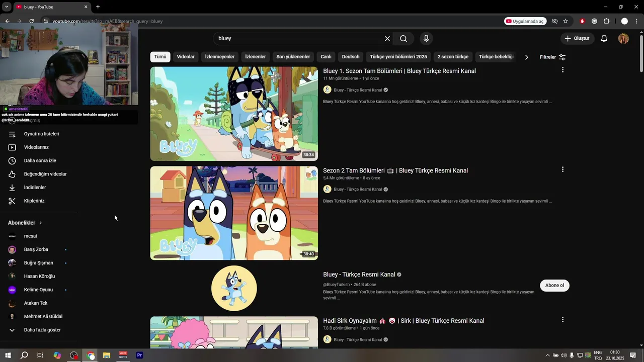The height and width of the screenshot is (362, 644).
Task: Open the Bluey channel avatar under first video
Action: click(x=327, y=90)
